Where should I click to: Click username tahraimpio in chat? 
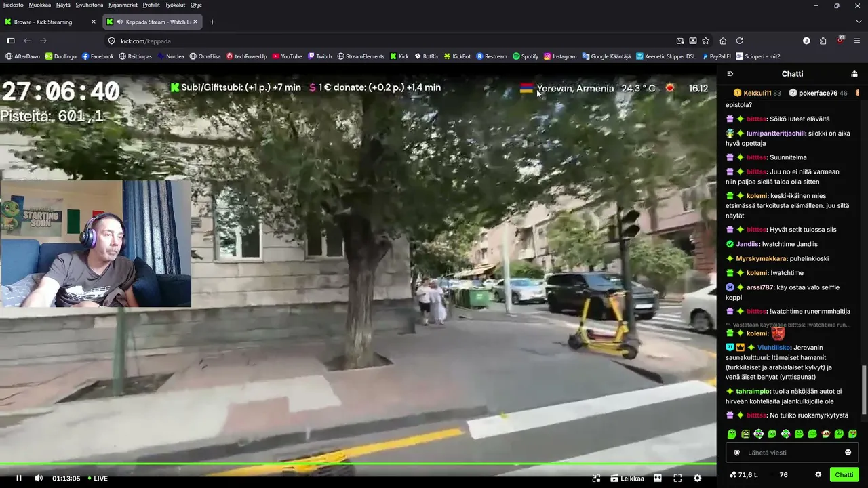pos(753,391)
